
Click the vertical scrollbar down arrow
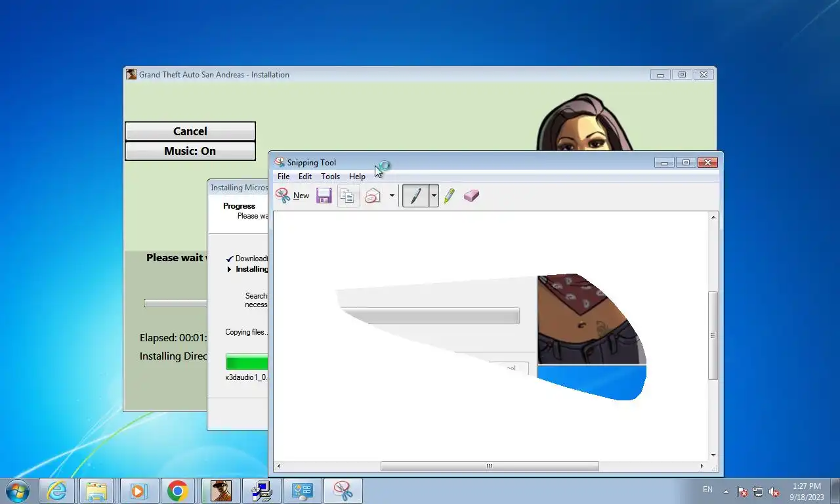coord(713,455)
